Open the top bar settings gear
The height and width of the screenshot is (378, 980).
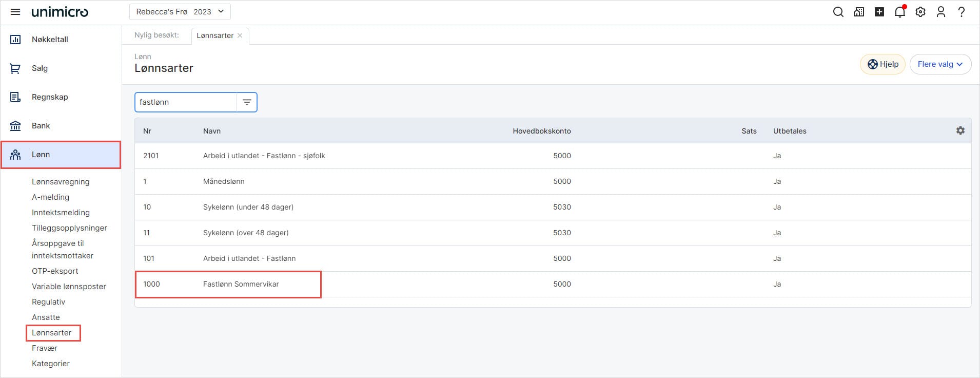click(920, 12)
